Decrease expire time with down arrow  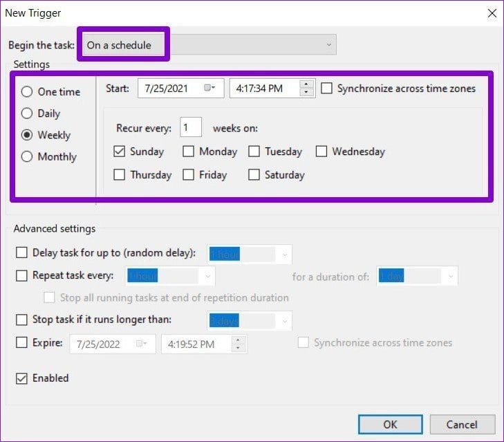239,348
